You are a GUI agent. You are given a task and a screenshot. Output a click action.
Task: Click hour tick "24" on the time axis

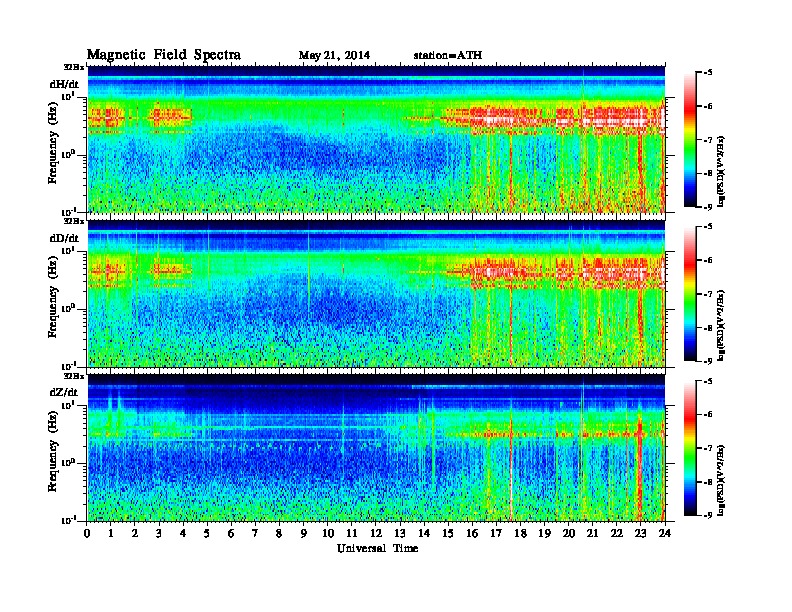tap(665, 533)
